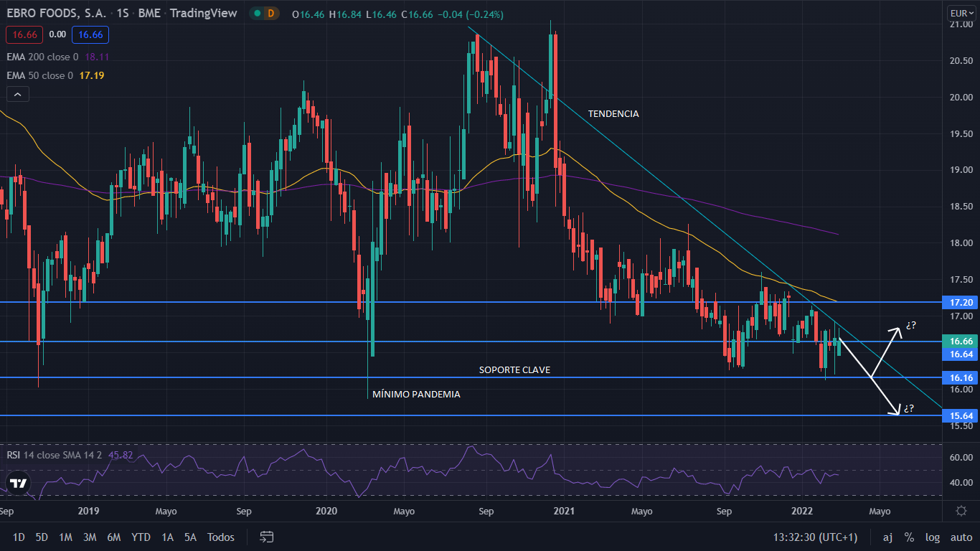This screenshot has height=551, width=980.
Task: Click the green market status indicator
Action: click(x=256, y=14)
